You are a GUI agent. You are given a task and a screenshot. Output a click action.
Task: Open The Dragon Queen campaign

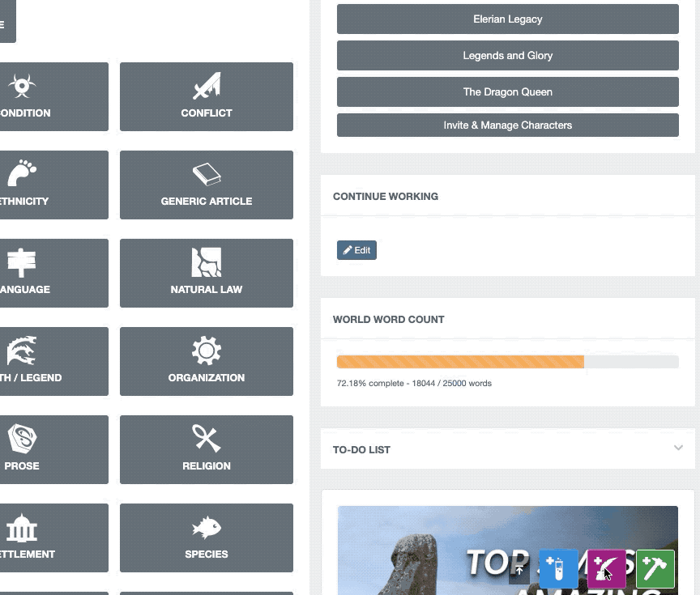(508, 92)
